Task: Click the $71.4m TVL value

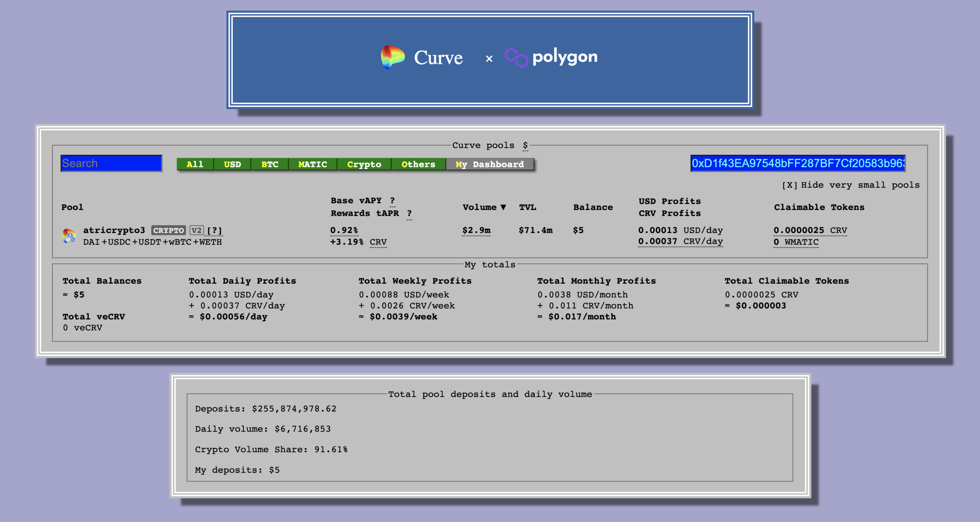Action: (536, 230)
